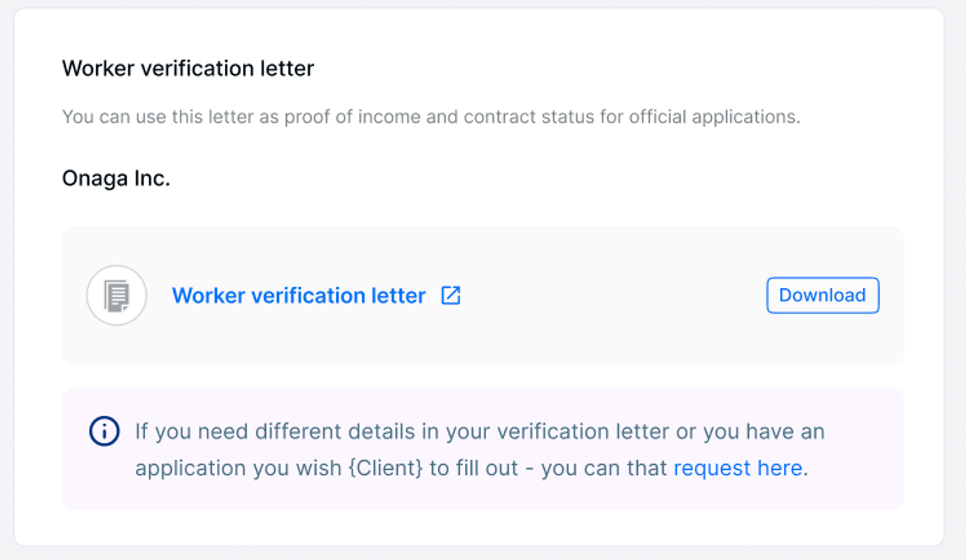This screenshot has width=966, height=560.
Task: Click the pink info banner background
Action: (483, 496)
